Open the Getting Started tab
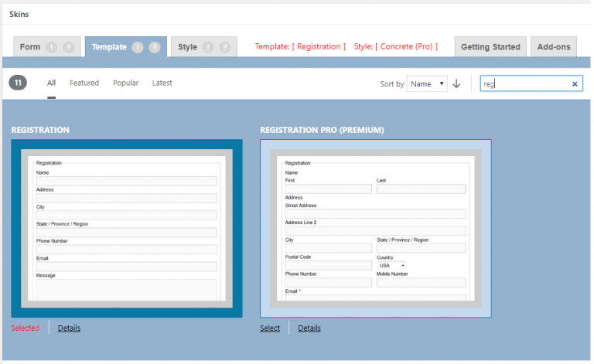 [490, 47]
